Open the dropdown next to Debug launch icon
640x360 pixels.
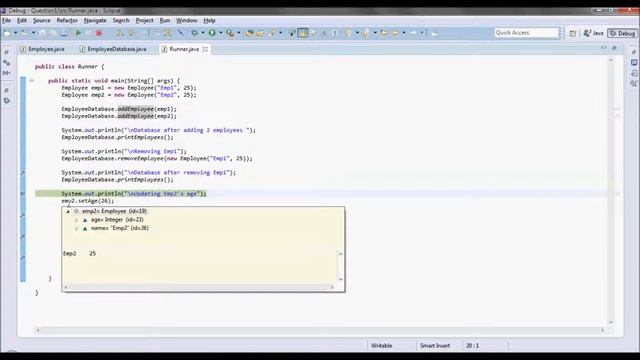point(203,33)
